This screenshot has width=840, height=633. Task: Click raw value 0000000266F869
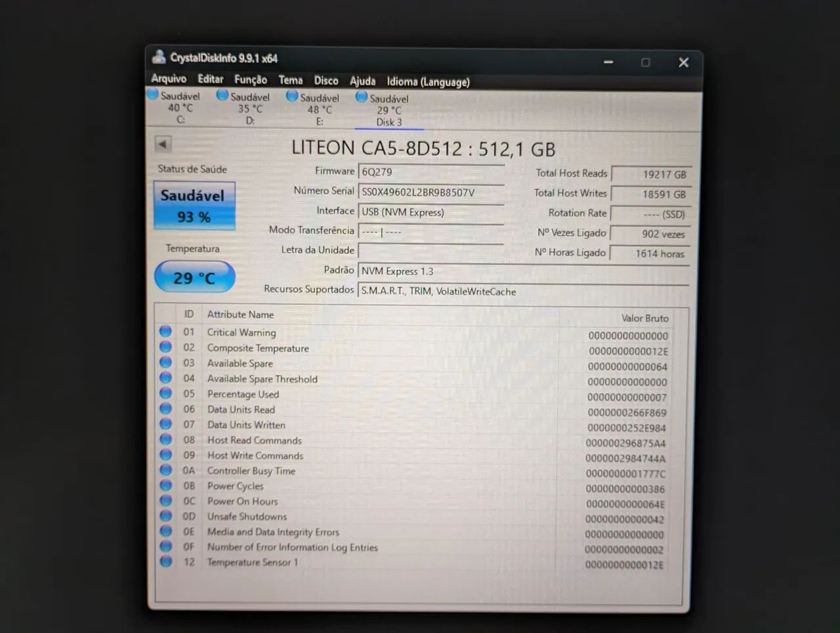coord(627,412)
